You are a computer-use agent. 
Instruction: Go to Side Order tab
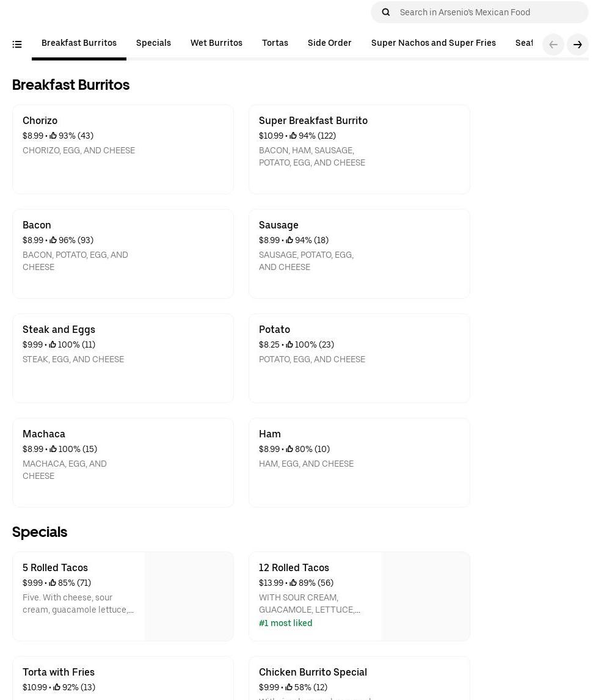click(x=329, y=43)
